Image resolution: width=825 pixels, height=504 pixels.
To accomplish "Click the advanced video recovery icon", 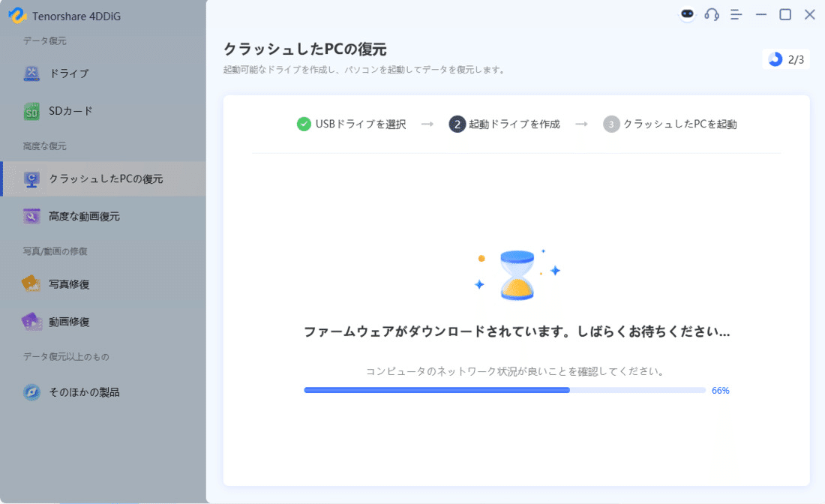I will [x=31, y=216].
